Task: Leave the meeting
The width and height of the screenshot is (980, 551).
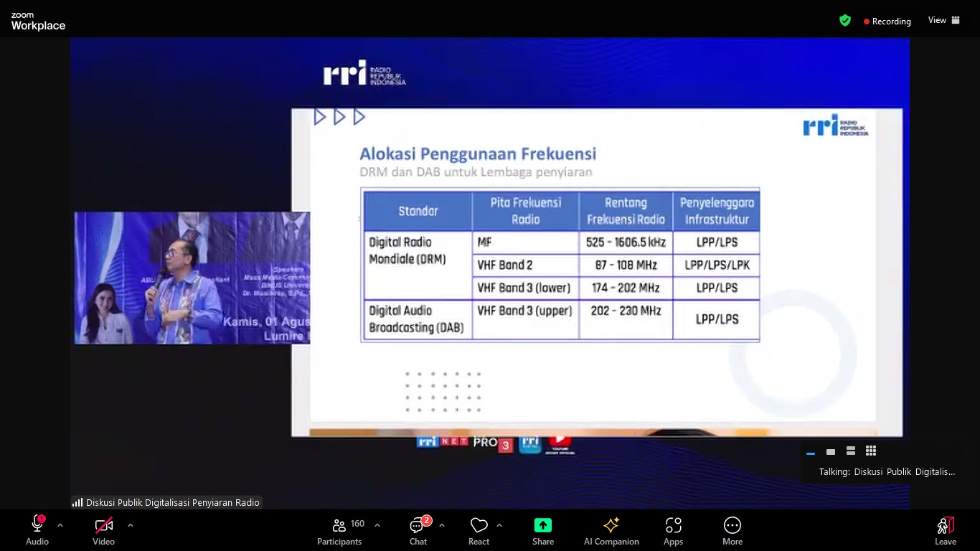Action: [945, 530]
